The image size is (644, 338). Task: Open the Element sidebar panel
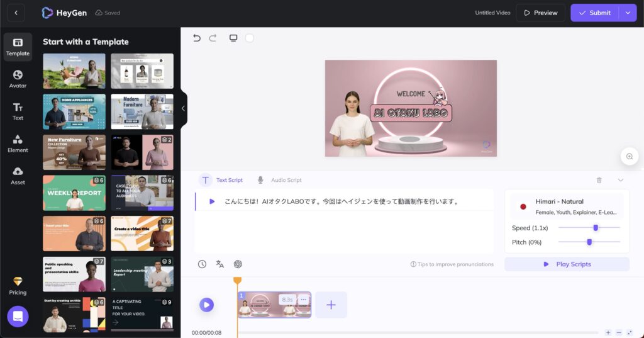pos(18,144)
